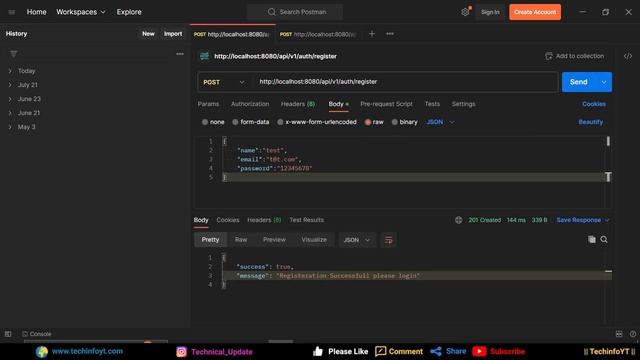This screenshot has height=360, width=640.
Task: Select the none body type
Action: coord(205,122)
